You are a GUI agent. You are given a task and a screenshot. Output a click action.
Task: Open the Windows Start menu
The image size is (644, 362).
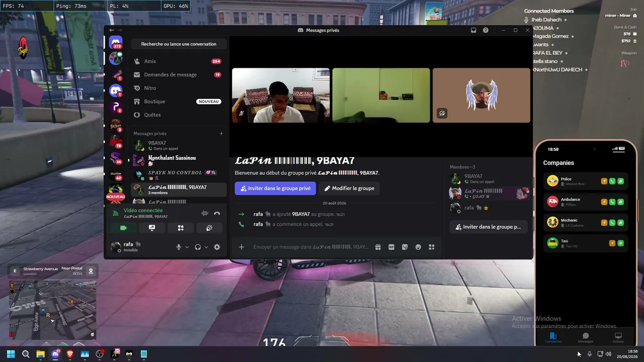tap(11, 354)
